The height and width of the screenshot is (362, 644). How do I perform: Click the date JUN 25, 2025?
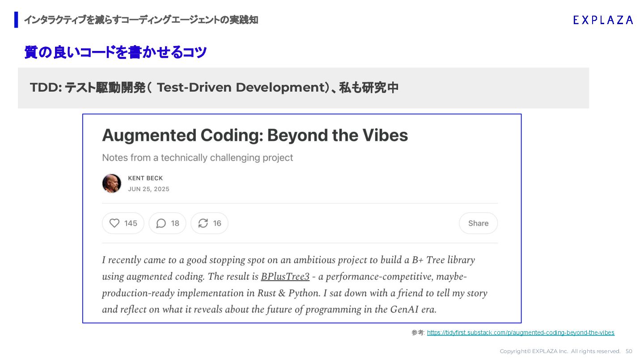click(148, 189)
